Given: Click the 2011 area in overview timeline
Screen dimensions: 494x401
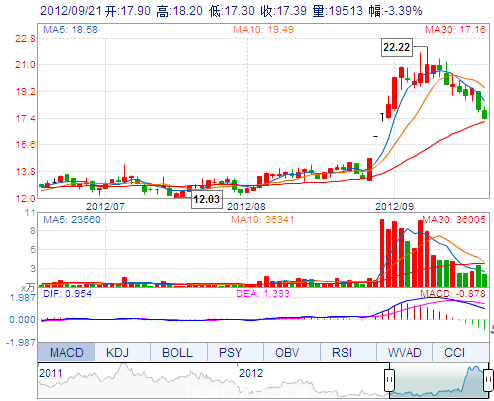Looking at the screenshot, I should (x=51, y=373).
